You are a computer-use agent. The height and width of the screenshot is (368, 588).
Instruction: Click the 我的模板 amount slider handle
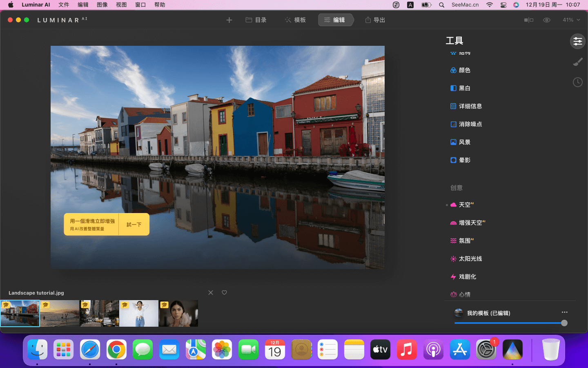(564, 323)
